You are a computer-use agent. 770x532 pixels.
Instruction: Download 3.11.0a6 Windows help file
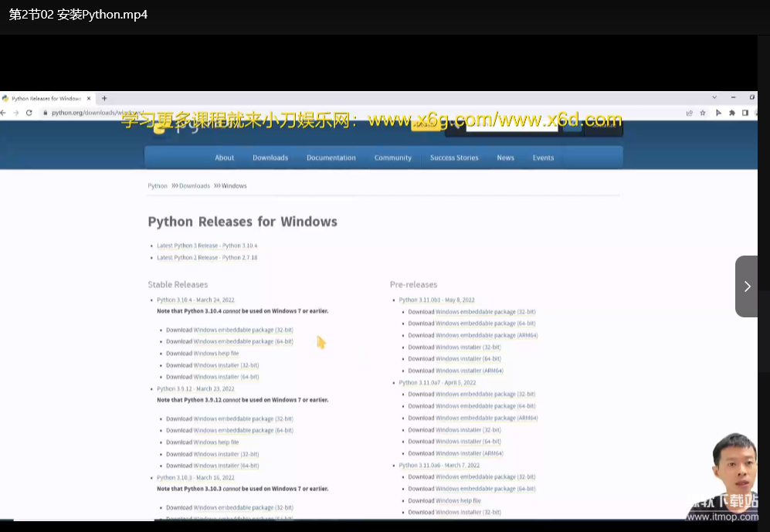(458, 500)
